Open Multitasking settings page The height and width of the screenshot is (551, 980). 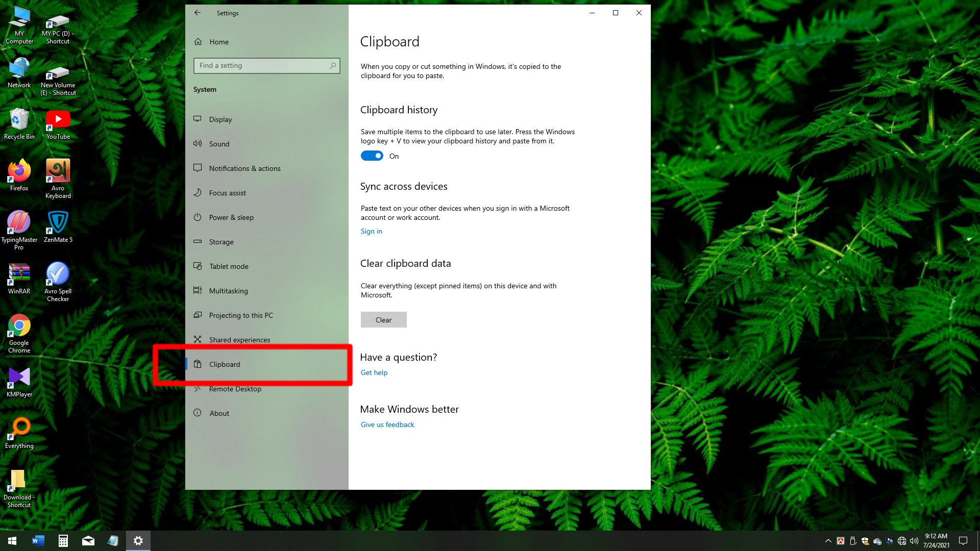[228, 291]
